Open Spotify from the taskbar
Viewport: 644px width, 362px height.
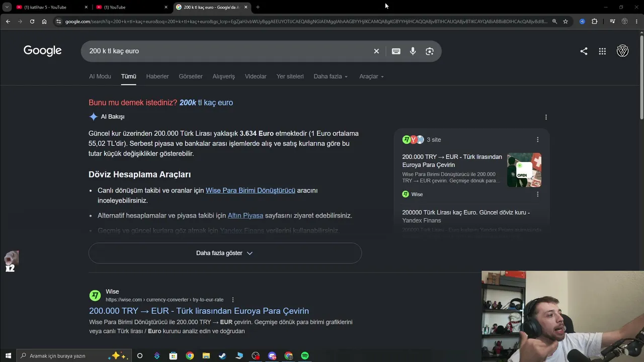click(305, 356)
